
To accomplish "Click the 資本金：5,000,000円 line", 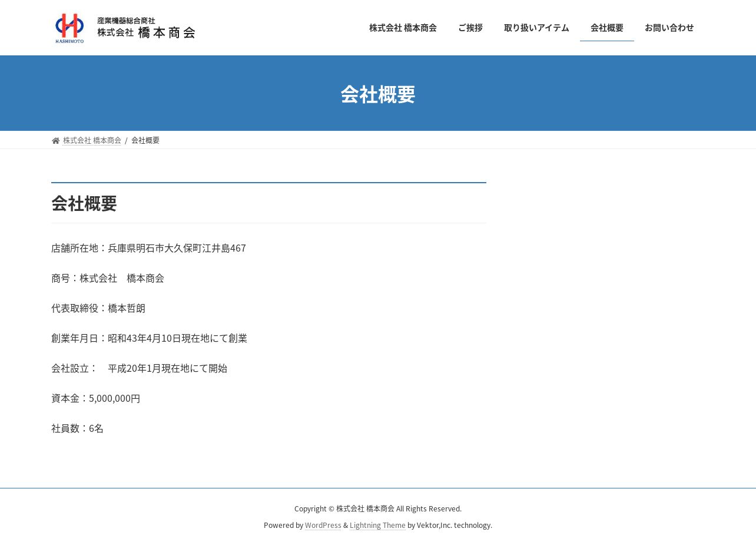I will pos(96,398).
